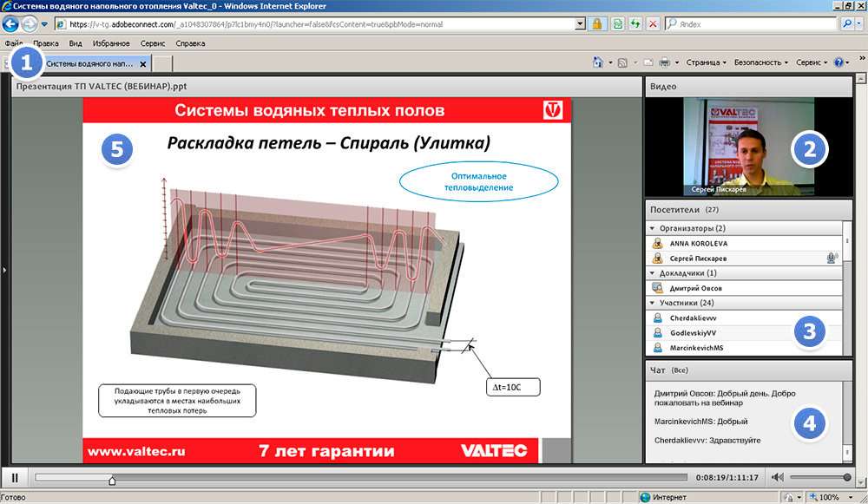The image size is (868, 504).
Task: Select presenter Дмитрий Овсов
Action: 744,288
